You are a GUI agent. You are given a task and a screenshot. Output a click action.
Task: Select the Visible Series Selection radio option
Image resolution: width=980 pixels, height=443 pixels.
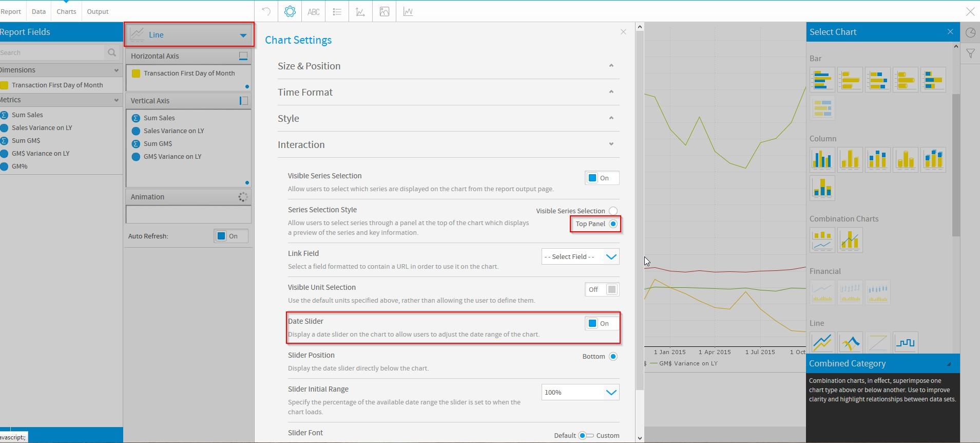tap(613, 211)
